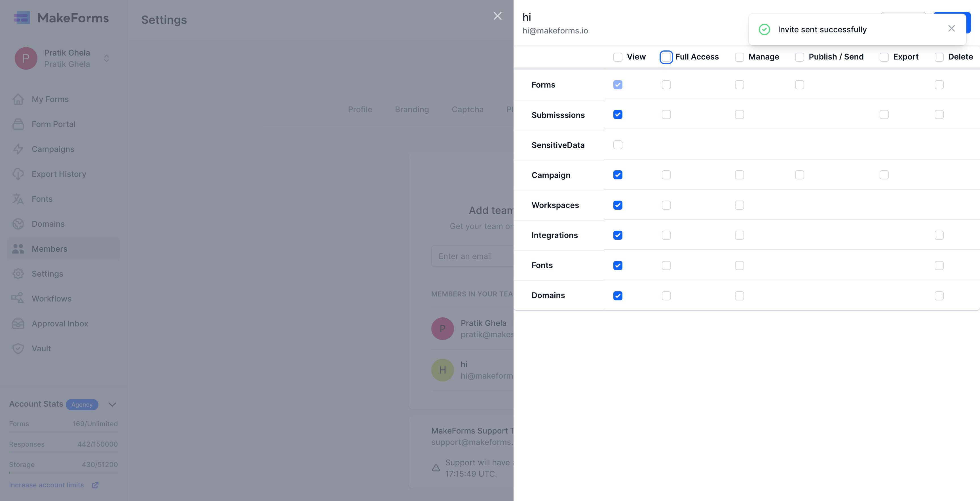The height and width of the screenshot is (501, 980).
Task: Click the Approval Inbox tray icon
Action: click(x=18, y=324)
